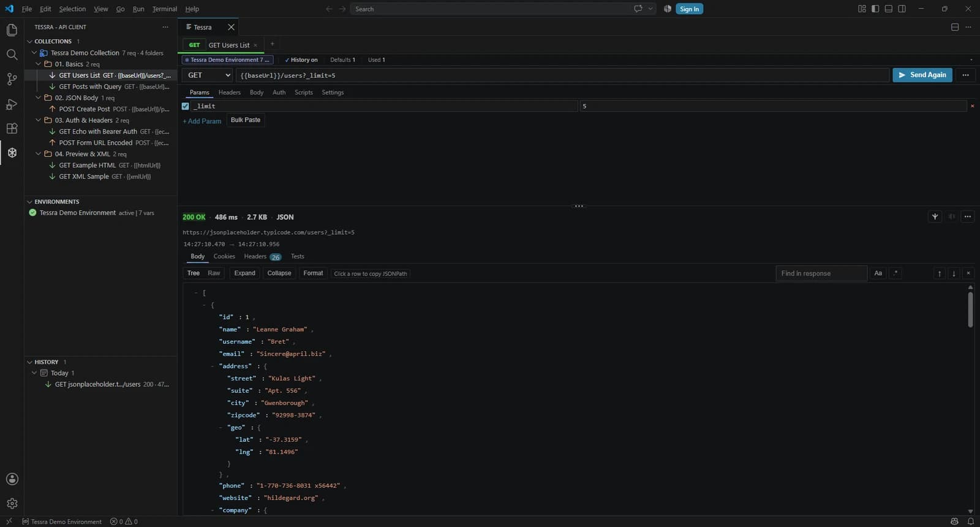Open the Accounts icon in activity bar
The height and width of the screenshot is (527, 980).
[x=12, y=479]
